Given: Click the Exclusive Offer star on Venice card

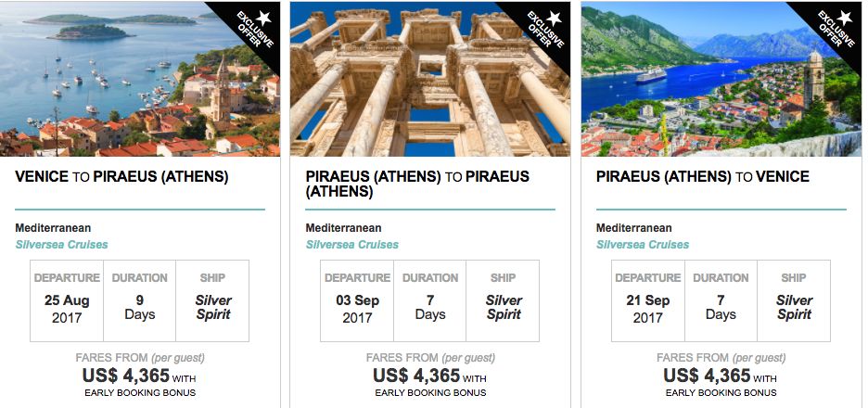Looking at the screenshot, I should coord(264,19).
